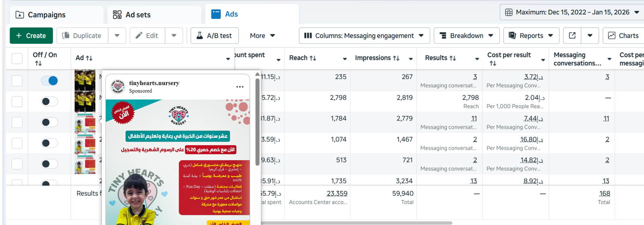Click the 23,359 Accounts Center total
This screenshot has height=225, width=644.
pos(337,194)
